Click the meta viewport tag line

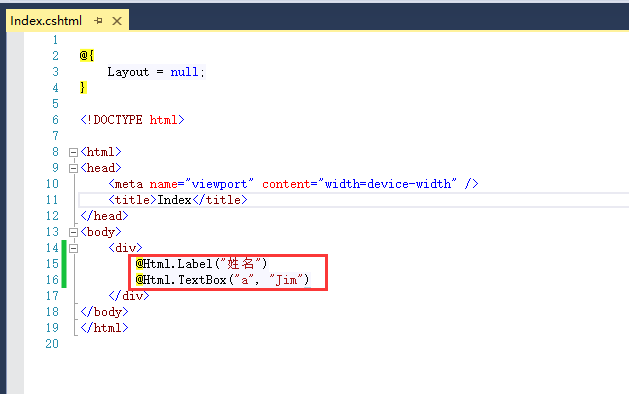pyautogui.click(x=293, y=184)
